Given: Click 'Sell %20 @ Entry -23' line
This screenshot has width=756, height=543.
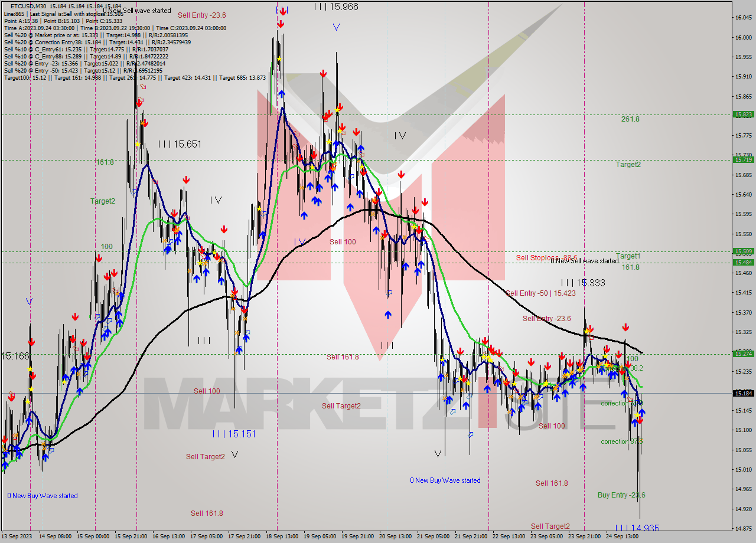Looking at the screenshot, I should (x=84, y=64).
